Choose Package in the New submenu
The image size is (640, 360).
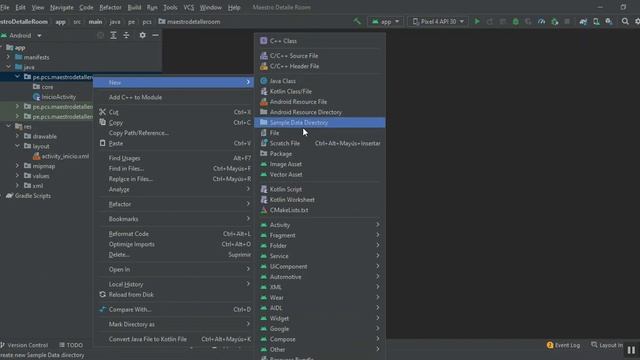(320, 154)
